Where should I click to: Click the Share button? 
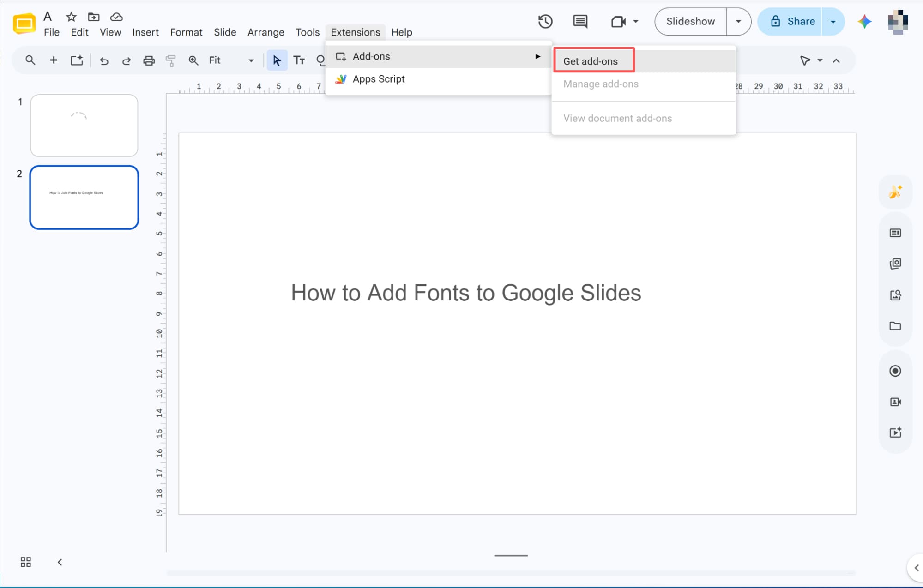point(790,21)
